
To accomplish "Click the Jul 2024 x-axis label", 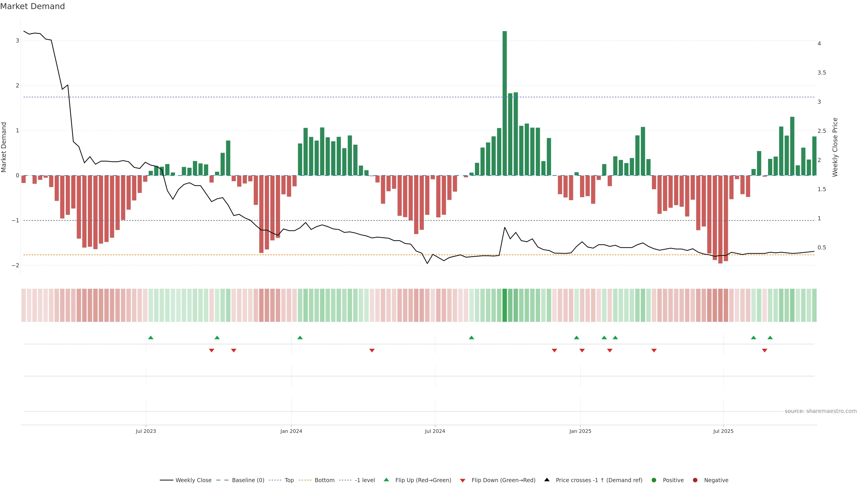I will point(435,431).
